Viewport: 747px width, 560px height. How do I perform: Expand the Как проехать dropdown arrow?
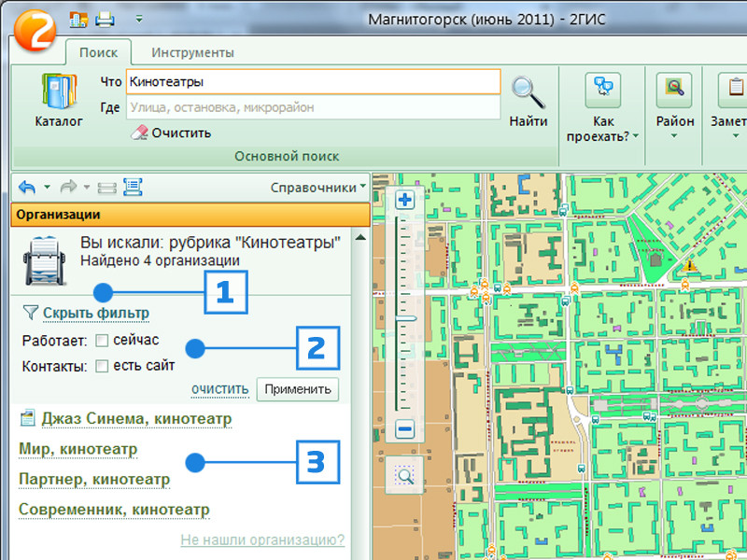(x=636, y=136)
